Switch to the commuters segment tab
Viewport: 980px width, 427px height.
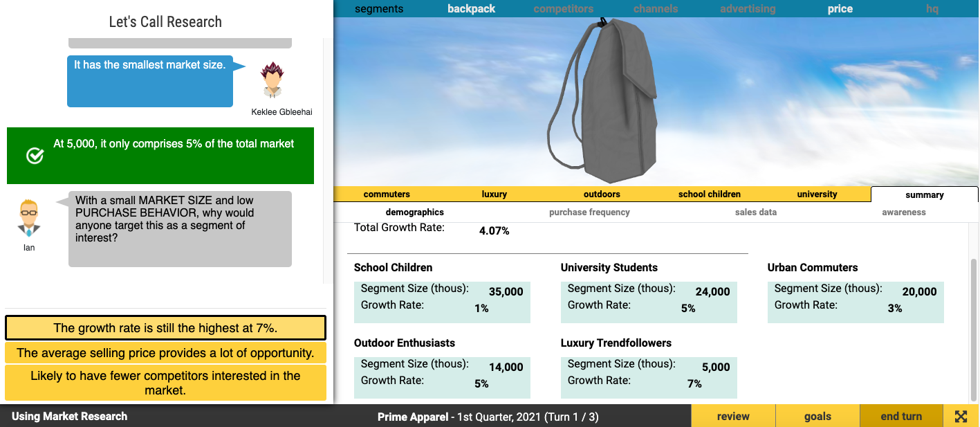click(387, 194)
